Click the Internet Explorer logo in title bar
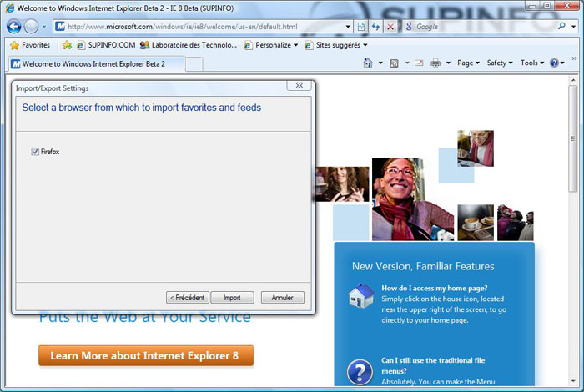This screenshot has width=584, height=392. click(9, 8)
